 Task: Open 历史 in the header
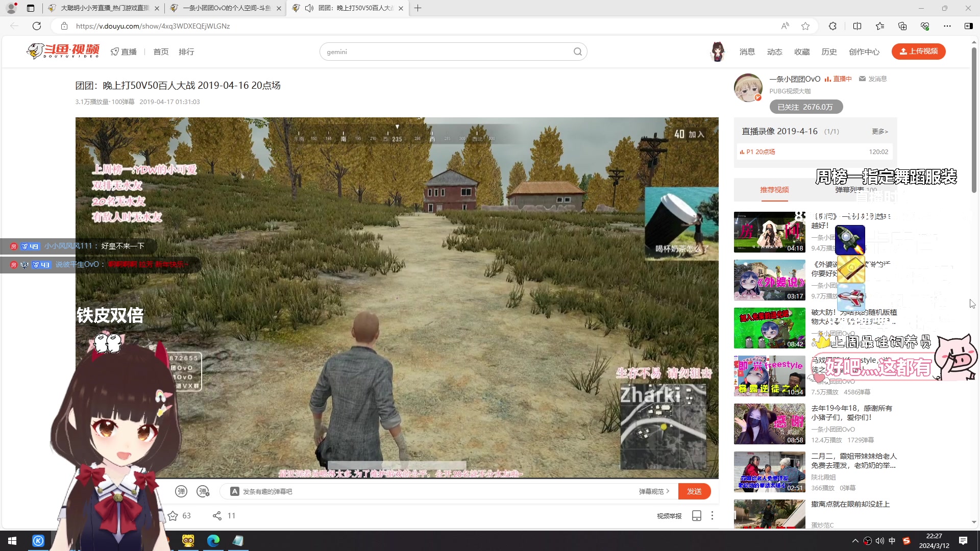[829, 52]
